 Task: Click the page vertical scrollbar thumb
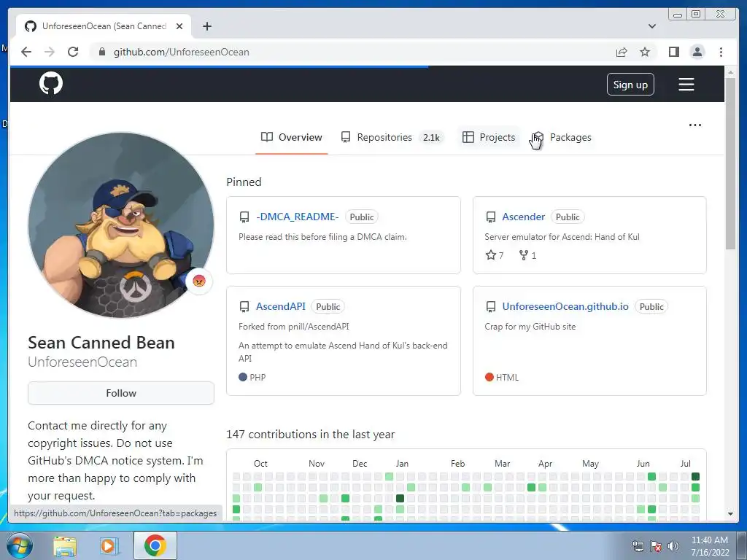point(730,163)
